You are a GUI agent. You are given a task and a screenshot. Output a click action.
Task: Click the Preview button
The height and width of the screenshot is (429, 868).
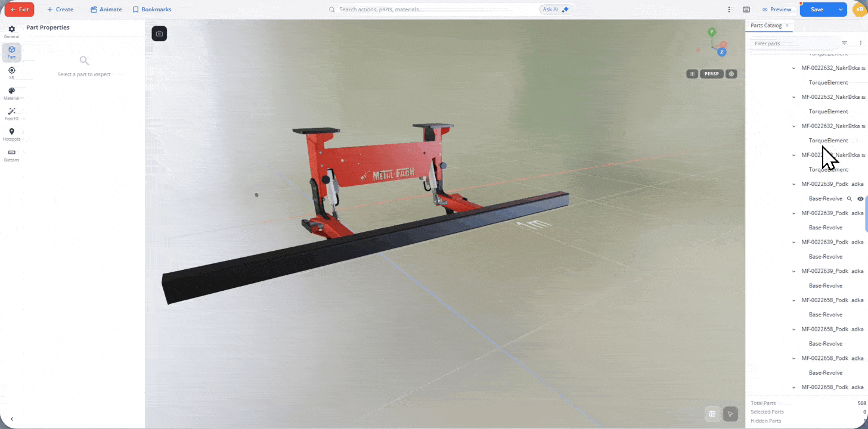777,10
